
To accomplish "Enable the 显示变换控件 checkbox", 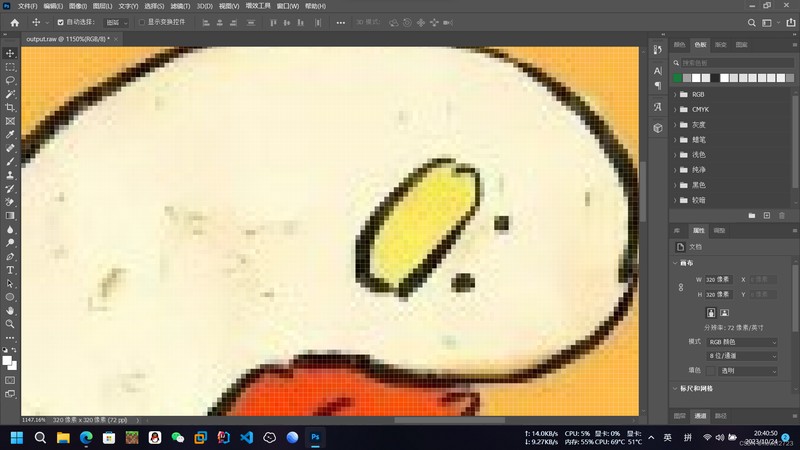I will coord(142,22).
